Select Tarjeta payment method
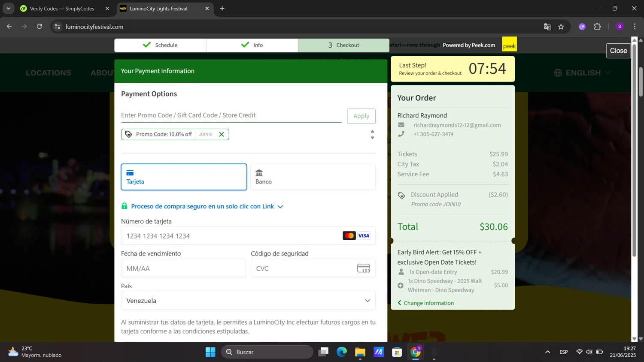 pos(184,177)
